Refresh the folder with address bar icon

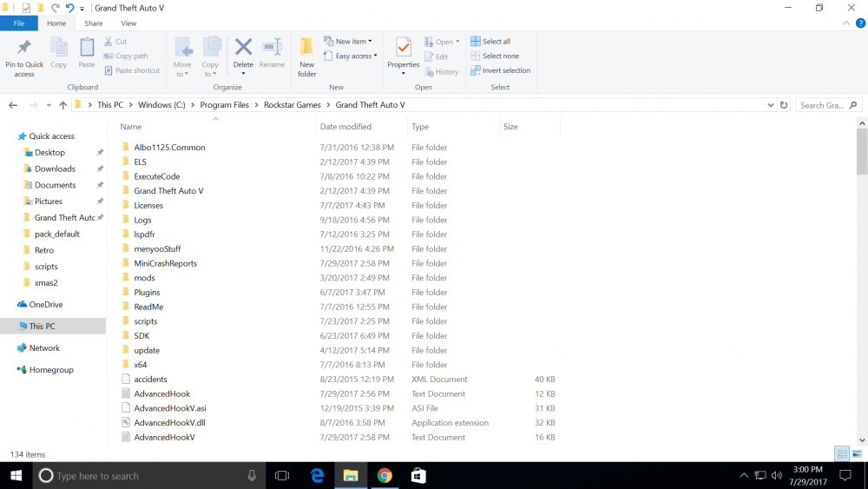[783, 105]
